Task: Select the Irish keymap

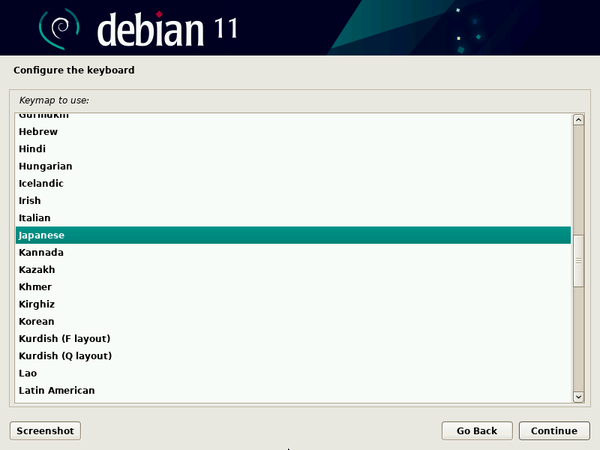Action: pos(30,201)
